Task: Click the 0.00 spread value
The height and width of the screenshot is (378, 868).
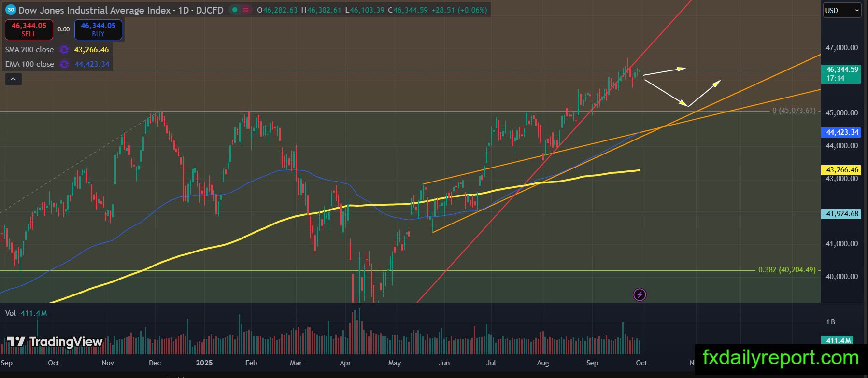Action: coord(64,29)
